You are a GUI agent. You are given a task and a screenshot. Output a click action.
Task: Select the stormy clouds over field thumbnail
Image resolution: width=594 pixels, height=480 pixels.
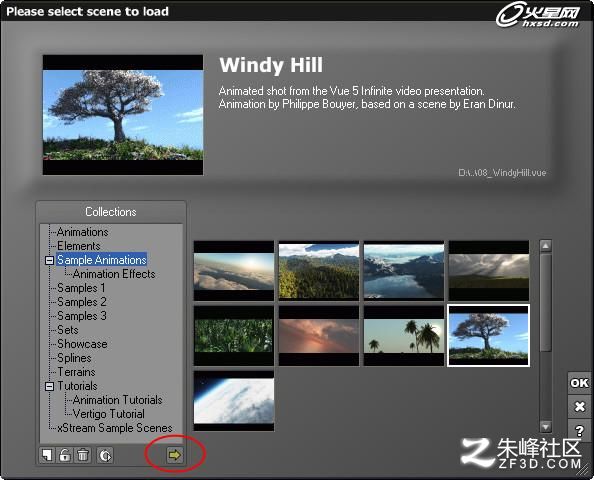(x=489, y=270)
